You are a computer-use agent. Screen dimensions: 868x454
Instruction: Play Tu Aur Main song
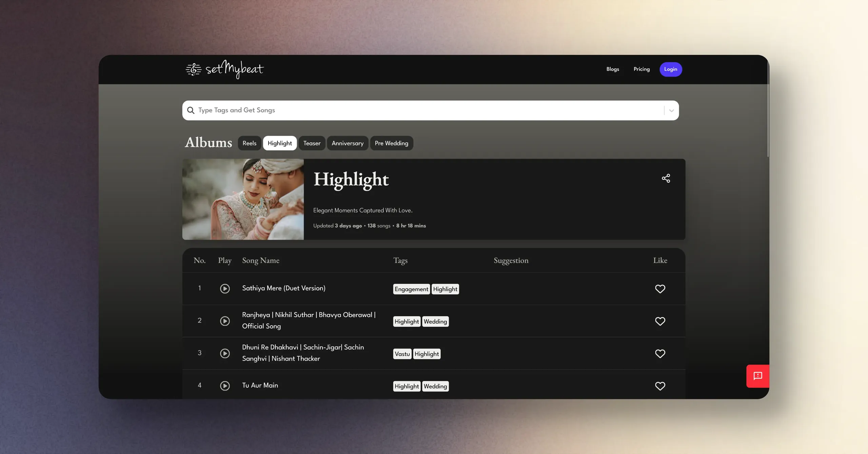click(225, 386)
